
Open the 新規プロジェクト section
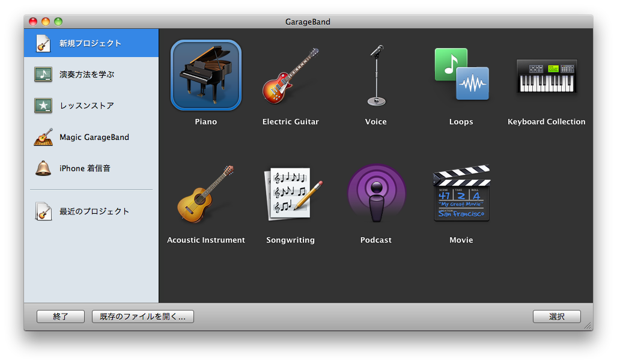pyautogui.click(x=91, y=43)
